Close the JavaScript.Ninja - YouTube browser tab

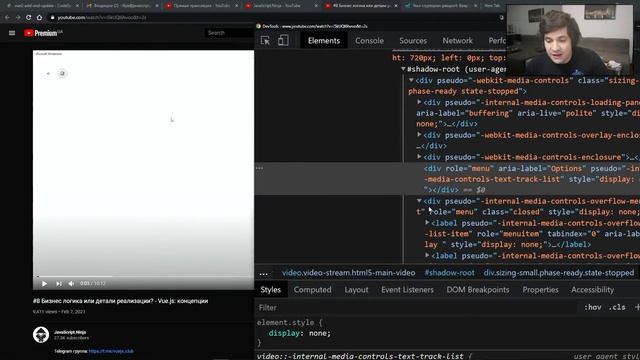point(316,6)
